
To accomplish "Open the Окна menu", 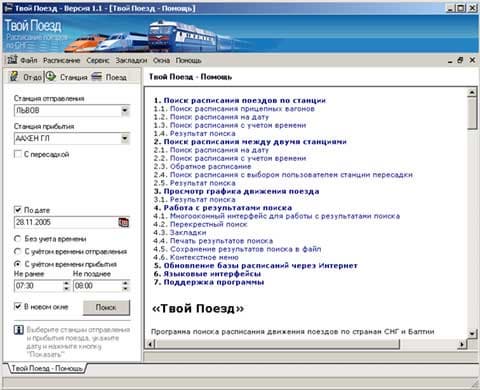I will point(162,60).
